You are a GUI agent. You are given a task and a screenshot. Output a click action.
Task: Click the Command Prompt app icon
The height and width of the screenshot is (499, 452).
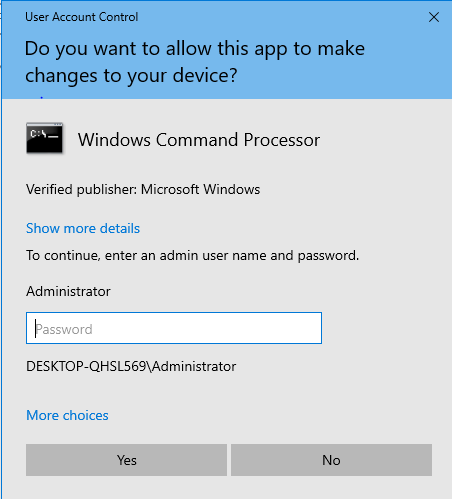click(44, 138)
